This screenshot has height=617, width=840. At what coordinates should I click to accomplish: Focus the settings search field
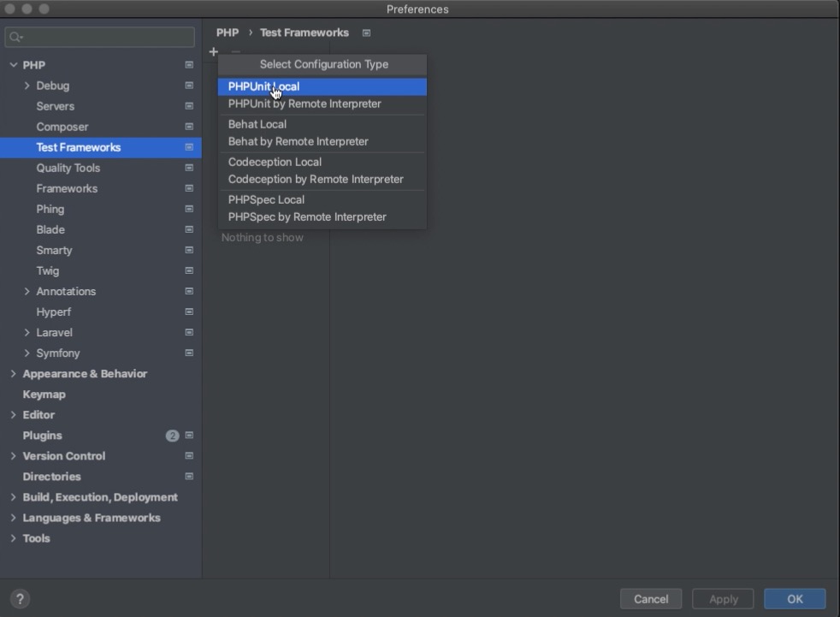pos(99,37)
